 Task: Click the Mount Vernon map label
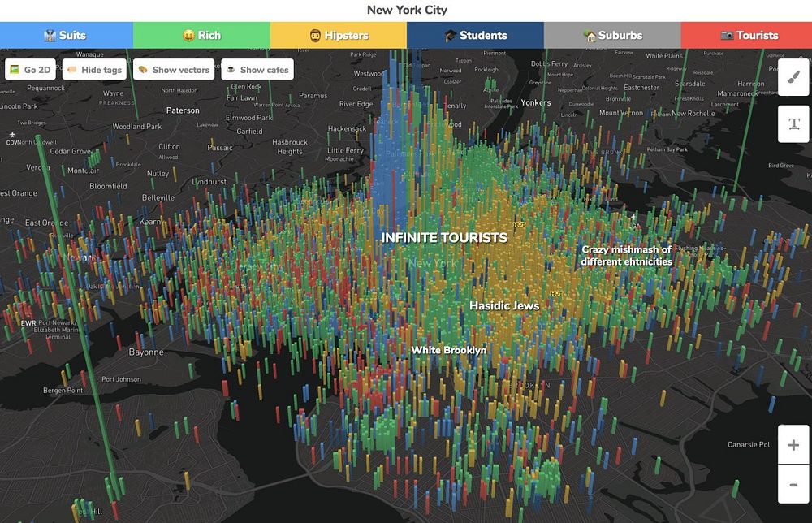pyautogui.click(x=621, y=112)
